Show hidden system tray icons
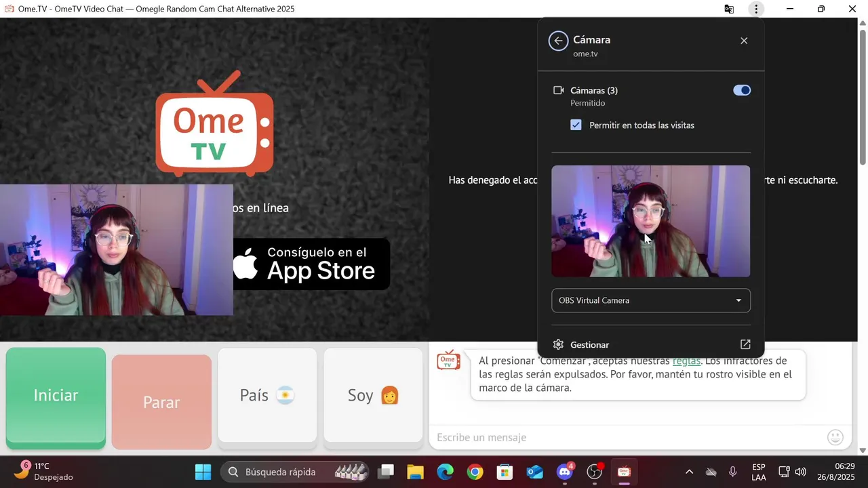Screen dimensions: 868x488 [690, 472]
